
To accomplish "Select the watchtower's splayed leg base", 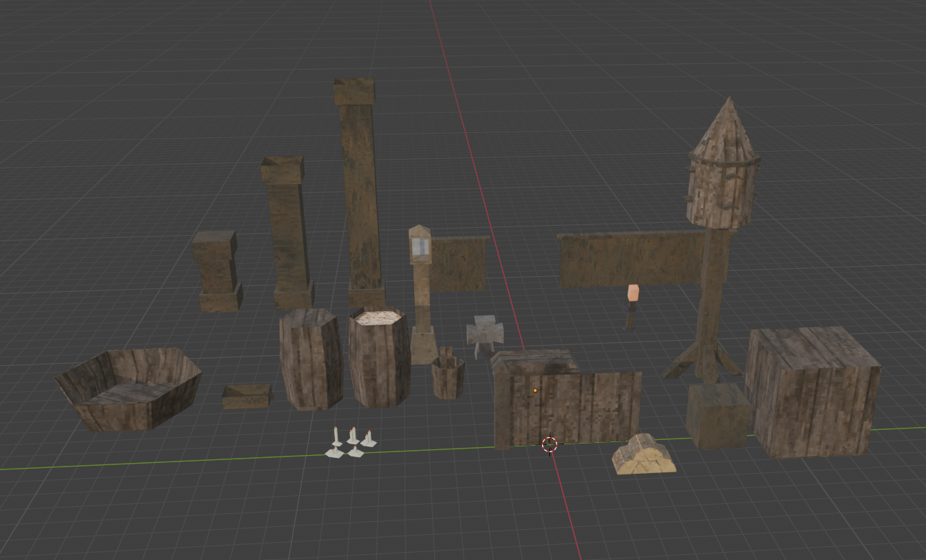I will coord(703,360).
